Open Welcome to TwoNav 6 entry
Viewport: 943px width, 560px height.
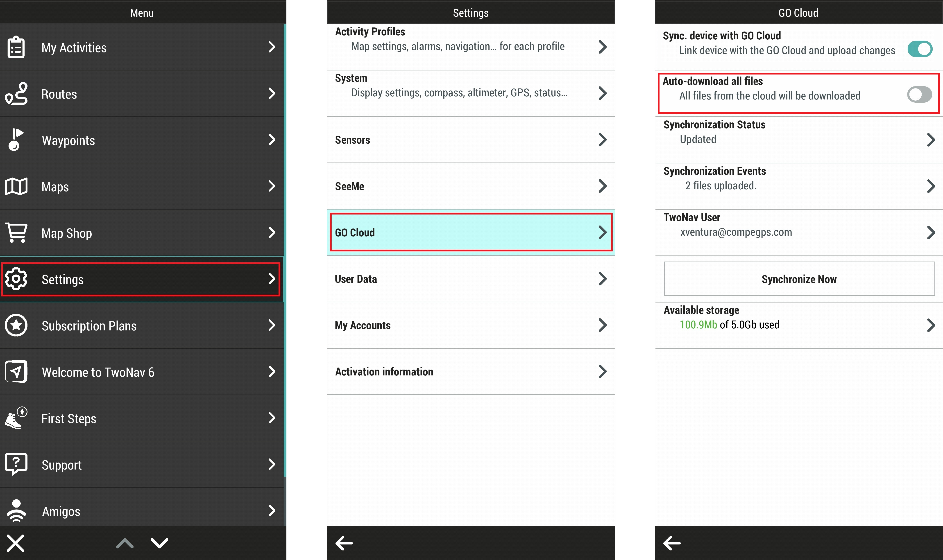tap(142, 372)
